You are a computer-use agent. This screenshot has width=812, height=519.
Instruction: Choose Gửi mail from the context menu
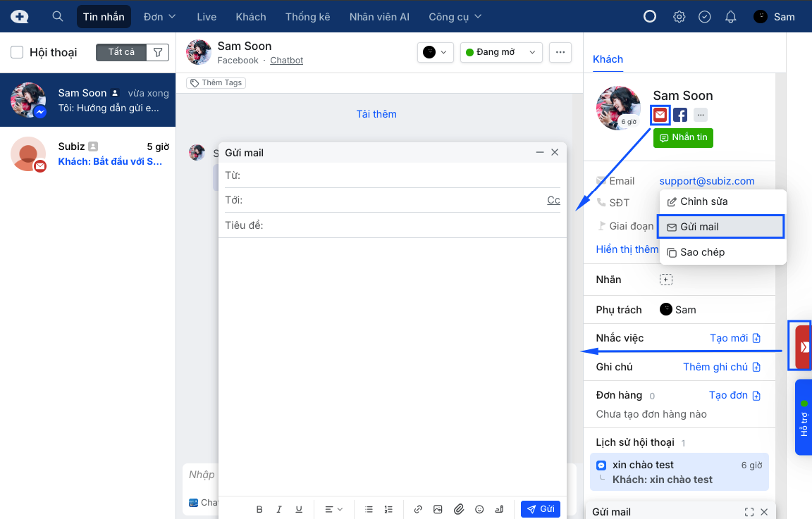720,227
